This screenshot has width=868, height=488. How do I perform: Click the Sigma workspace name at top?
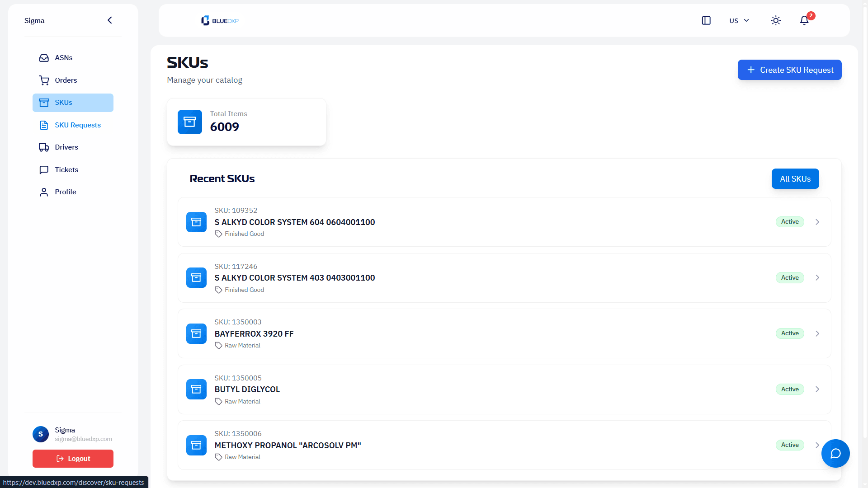click(34, 21)
